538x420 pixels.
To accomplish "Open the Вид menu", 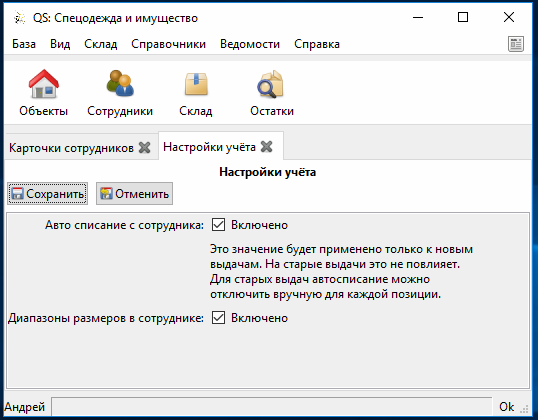I will pos(60,44).
